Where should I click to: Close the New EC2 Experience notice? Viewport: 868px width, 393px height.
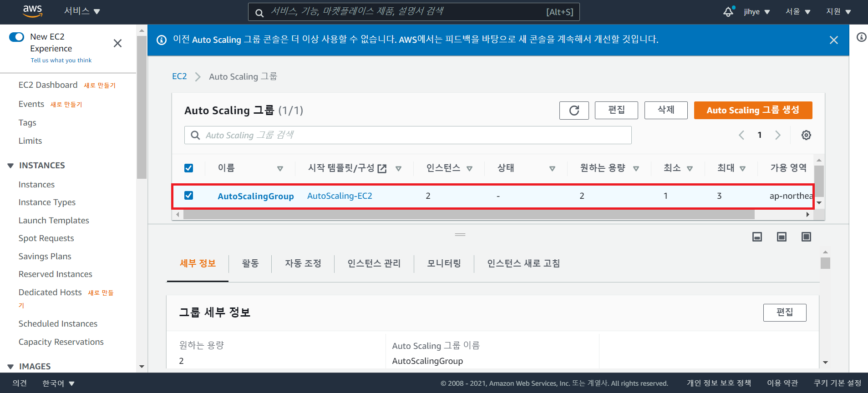pos(117,43)
